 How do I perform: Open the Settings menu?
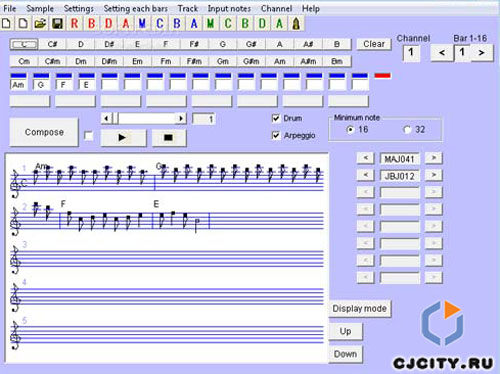point(79,8)
